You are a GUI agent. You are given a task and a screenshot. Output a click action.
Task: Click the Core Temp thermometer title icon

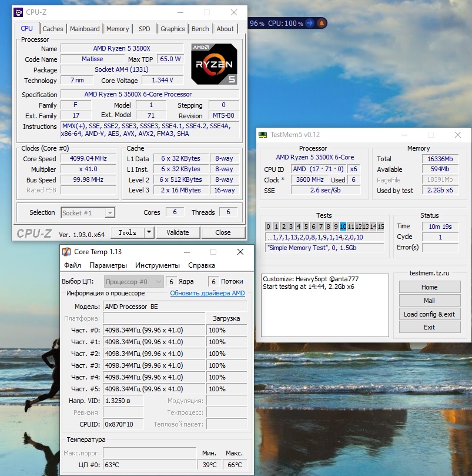66,252
